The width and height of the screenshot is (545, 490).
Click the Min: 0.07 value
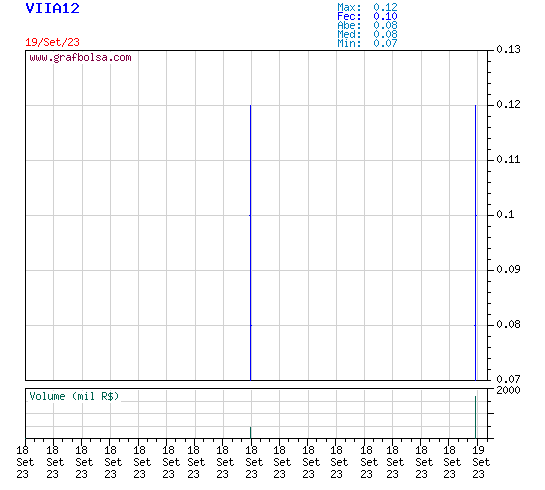click(367, 43)
